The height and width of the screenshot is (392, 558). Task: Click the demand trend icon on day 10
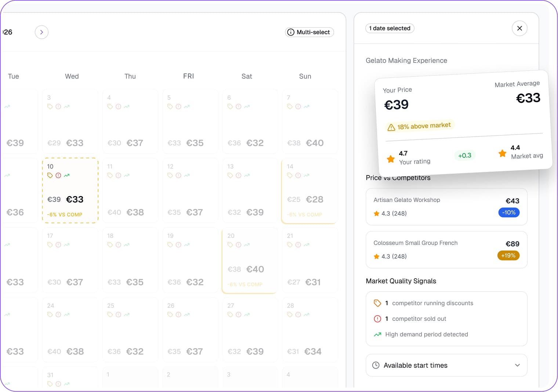pos(66,175)
